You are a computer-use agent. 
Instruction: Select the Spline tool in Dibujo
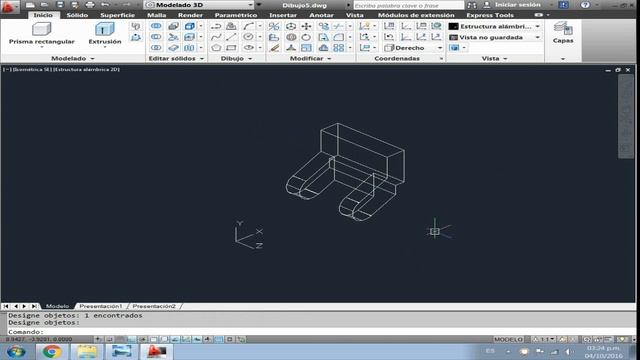[x=216, y=37]
